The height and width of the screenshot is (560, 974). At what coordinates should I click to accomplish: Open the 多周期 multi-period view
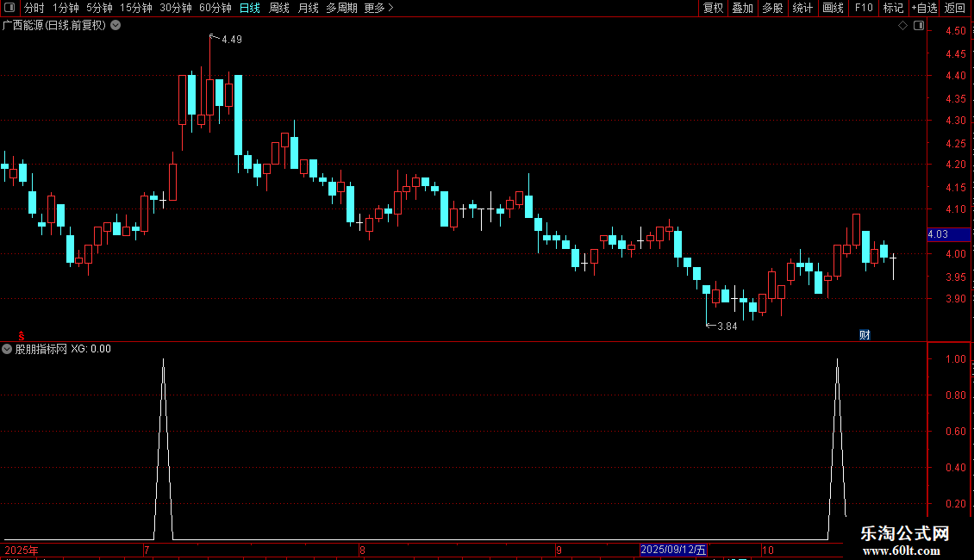point(341,8)
